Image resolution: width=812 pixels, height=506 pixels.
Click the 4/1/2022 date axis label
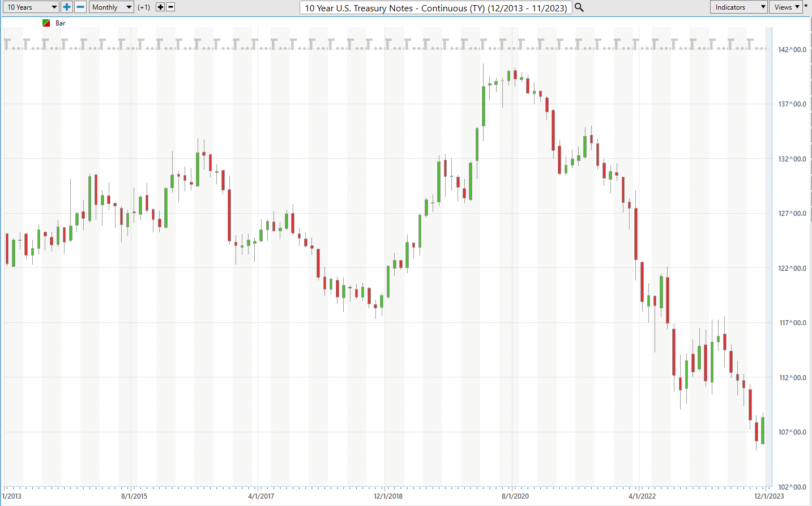tap(642, 496)
